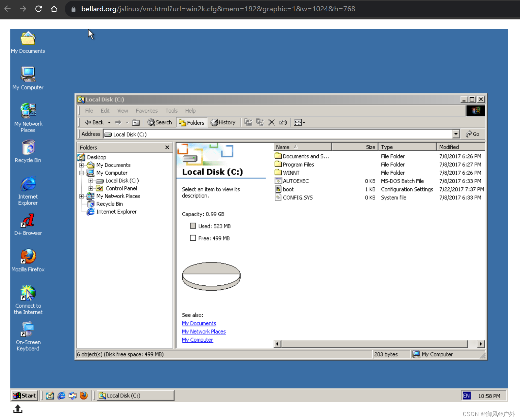Click the Search toolbar icon
Viewport: 520px width, 420px height.
pos(159,122)
